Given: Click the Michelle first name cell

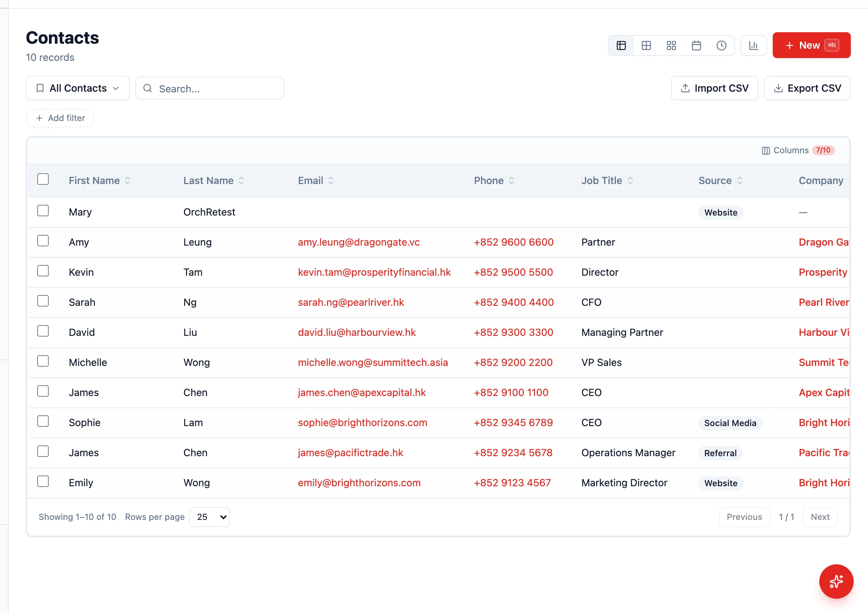Looking at the screenshot, I should (88, 362).
